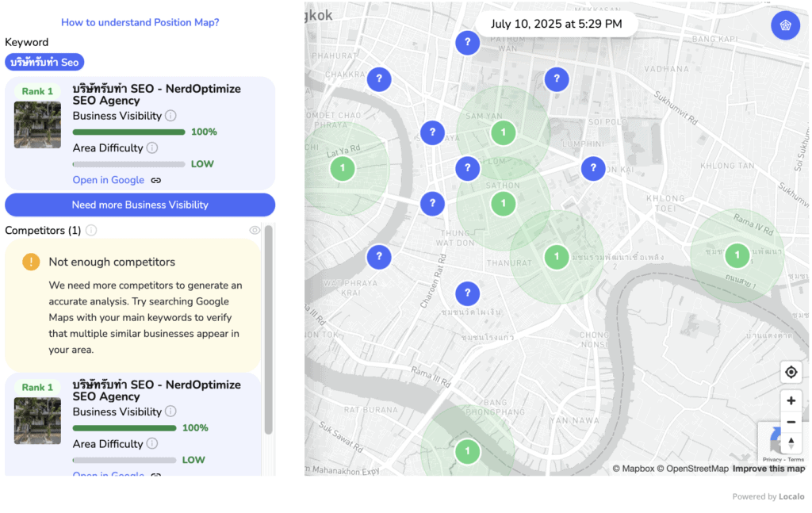
Task: Click the question-mark marker near Bon Kai
Action: 593,168
